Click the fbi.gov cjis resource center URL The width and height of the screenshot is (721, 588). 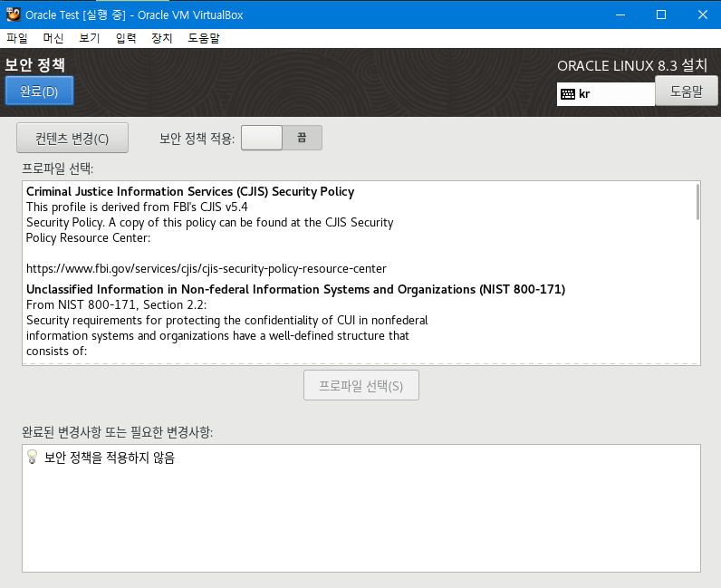206,269
